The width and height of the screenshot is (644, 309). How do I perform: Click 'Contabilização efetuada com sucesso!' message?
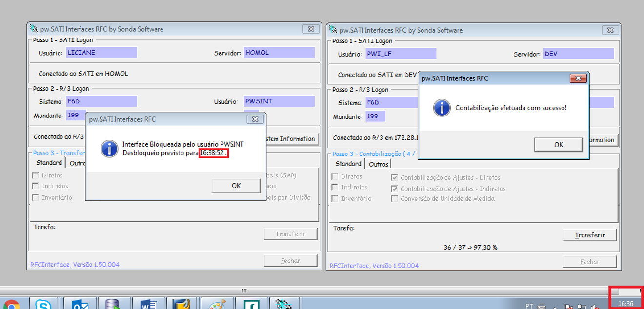[511, 108]
